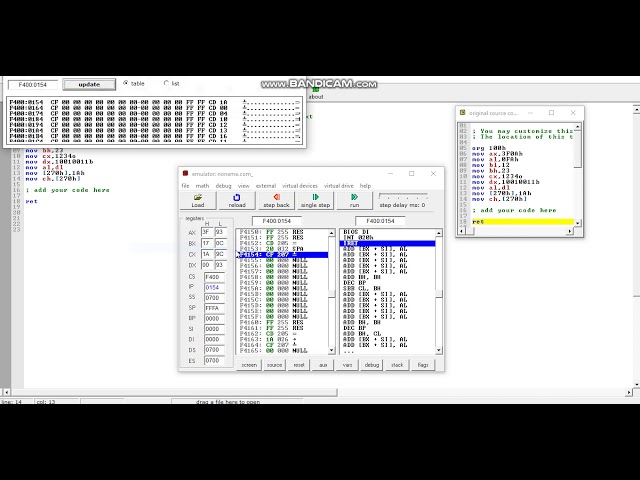Open the external menu in emulator
The height and width of the screenshot is (480, 640).
(x=266, y=186)
